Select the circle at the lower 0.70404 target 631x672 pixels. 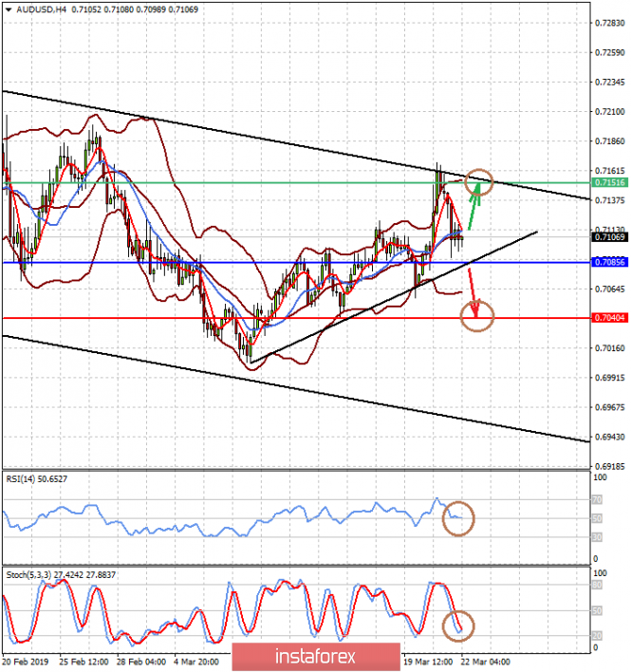point(476,316)
